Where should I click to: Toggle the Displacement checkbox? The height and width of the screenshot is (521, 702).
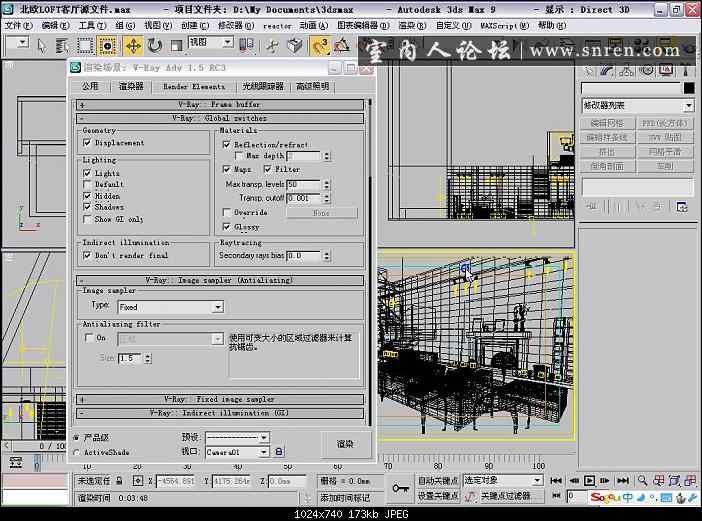point(87,143)
